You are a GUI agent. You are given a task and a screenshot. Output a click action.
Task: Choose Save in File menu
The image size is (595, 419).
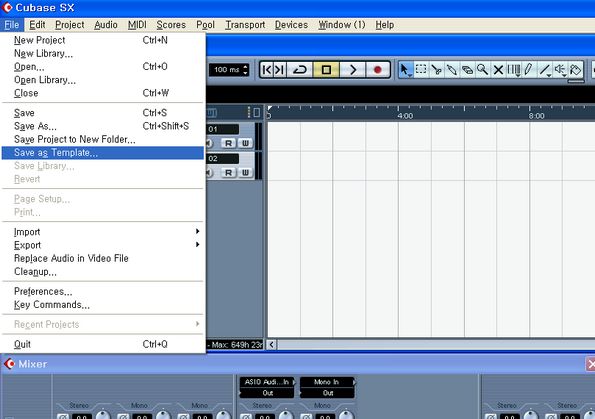point(102,113)
